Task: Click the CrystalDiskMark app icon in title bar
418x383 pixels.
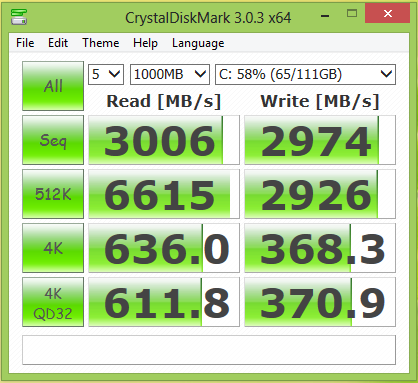Action: (x=19, y=17)
